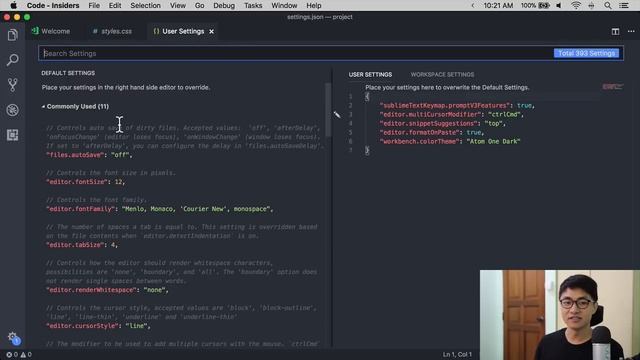The height and width of the screenshot is (360, 640).
Task: Open the Code - Insiders application menu
Action: coord(53,5)
